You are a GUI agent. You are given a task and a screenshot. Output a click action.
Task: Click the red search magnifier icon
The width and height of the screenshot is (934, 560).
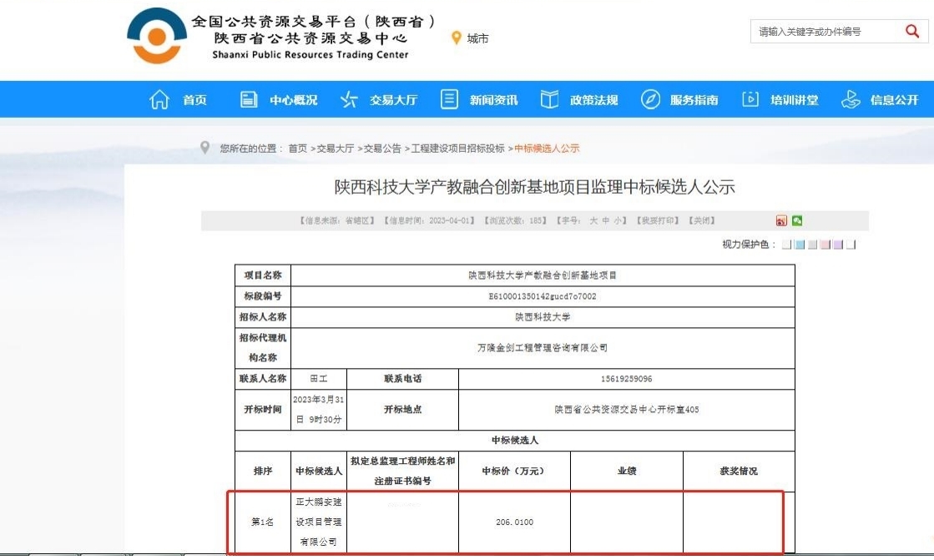tap(911, 32)
